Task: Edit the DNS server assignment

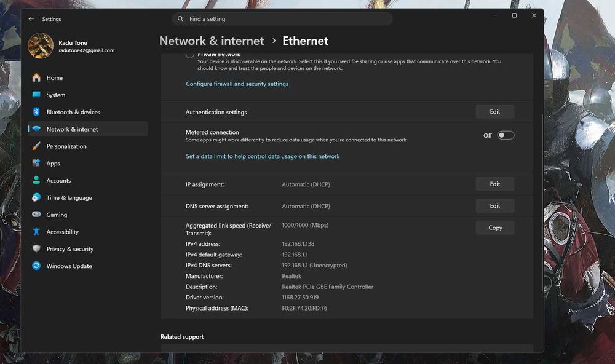Action: coord(495,206)
